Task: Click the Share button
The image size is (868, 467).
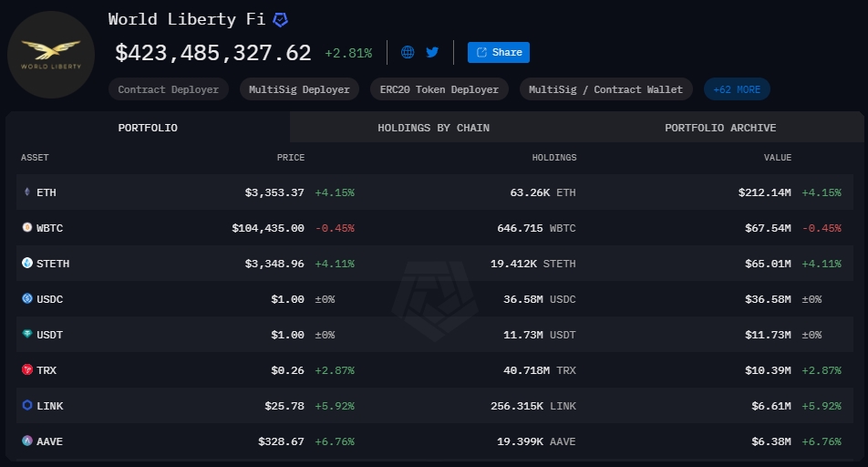Action: (x=498, y=52)
